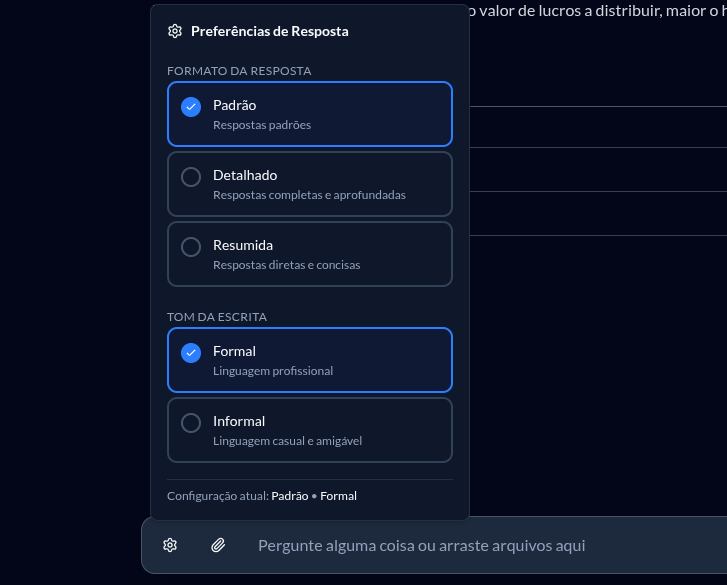This screenshot has height=585, width=727.
Task: Click the 'Linguagem profissional' description
Action: pos(273,371)
